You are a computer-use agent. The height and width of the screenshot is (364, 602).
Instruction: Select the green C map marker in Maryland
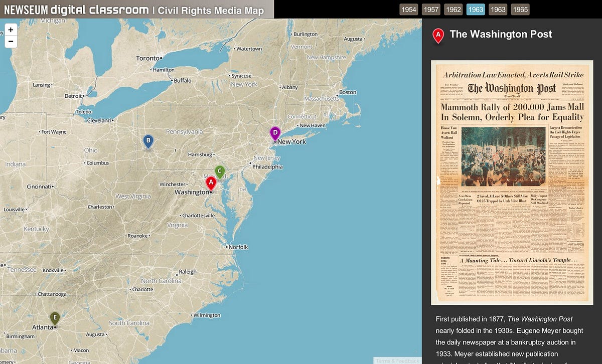point(220,172)
